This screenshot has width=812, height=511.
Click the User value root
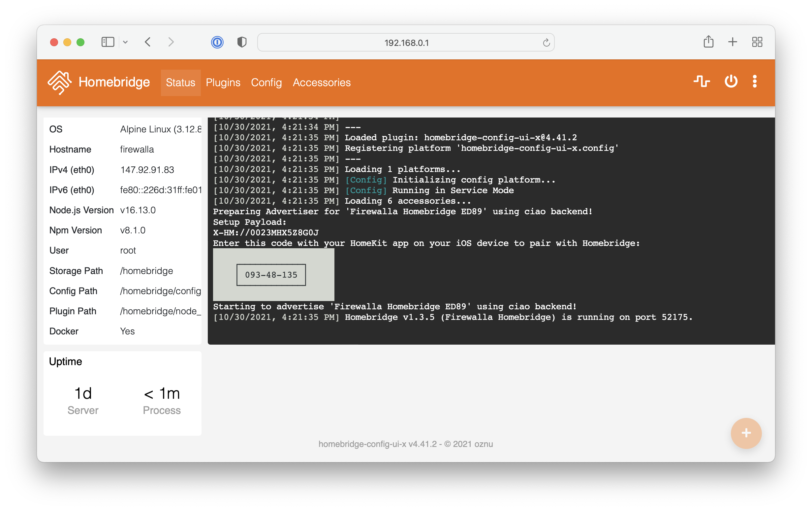click(x=128, y=251)
